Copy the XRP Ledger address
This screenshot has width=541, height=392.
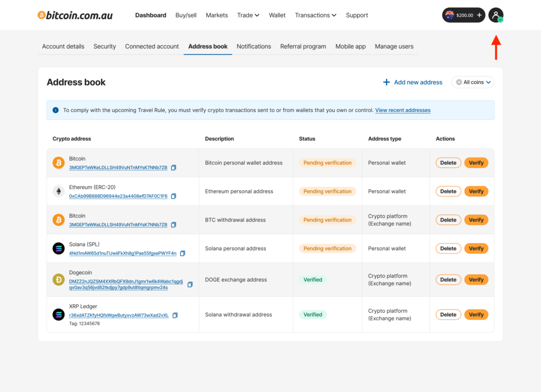pyautogui.click(x=175, y=315)
